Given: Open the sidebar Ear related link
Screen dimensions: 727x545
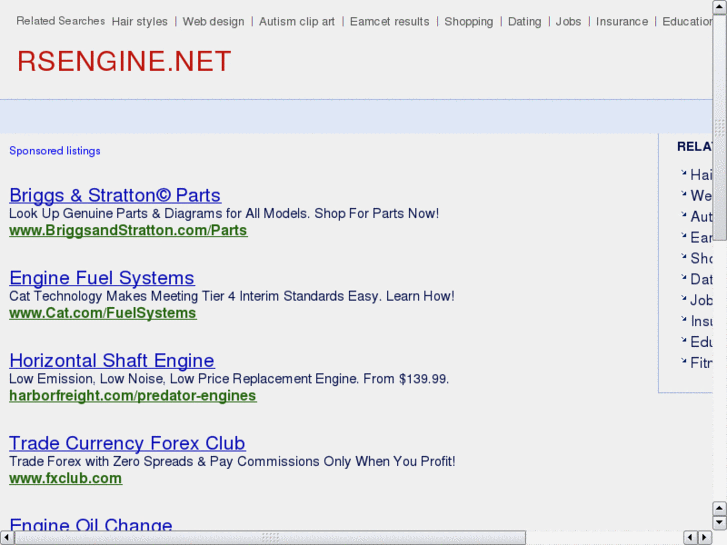Looking at the screenshot, I should 701,237.
